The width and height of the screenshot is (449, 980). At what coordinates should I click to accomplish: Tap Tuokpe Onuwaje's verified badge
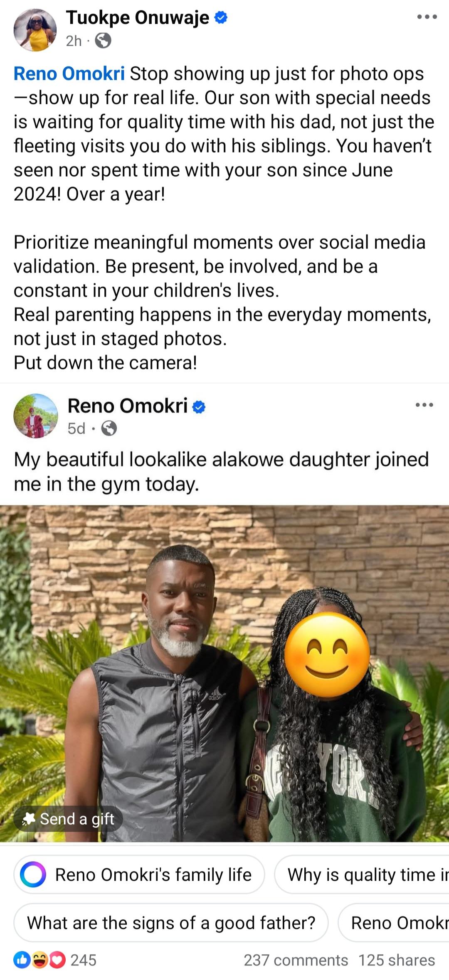click(x=221, y=17)
